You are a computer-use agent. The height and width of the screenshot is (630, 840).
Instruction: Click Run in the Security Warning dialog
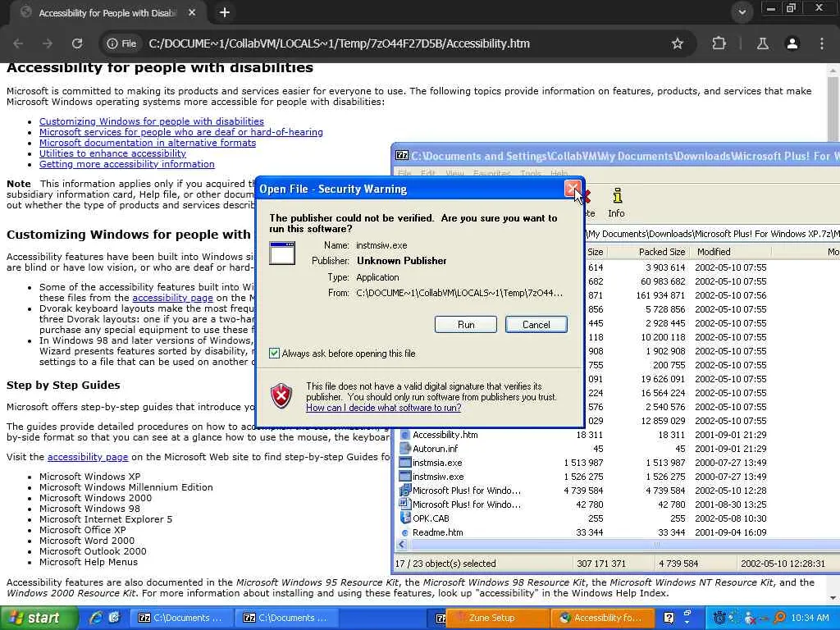[x=466, y=325]
